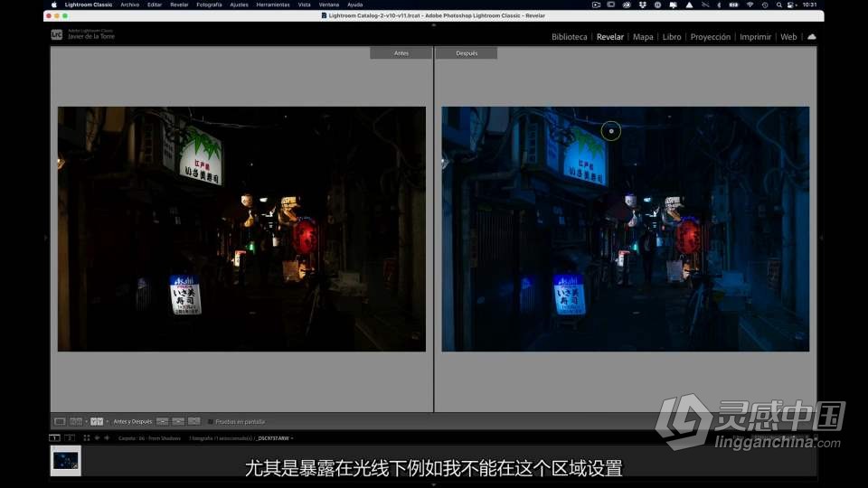Toggle the Before/After YY view button

(97, 422)
